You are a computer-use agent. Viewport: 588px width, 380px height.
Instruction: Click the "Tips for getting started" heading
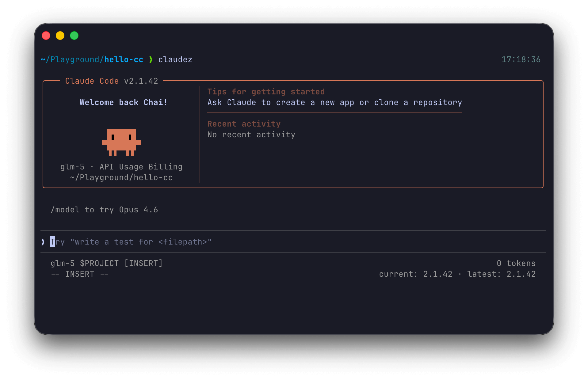click(266, 92)
